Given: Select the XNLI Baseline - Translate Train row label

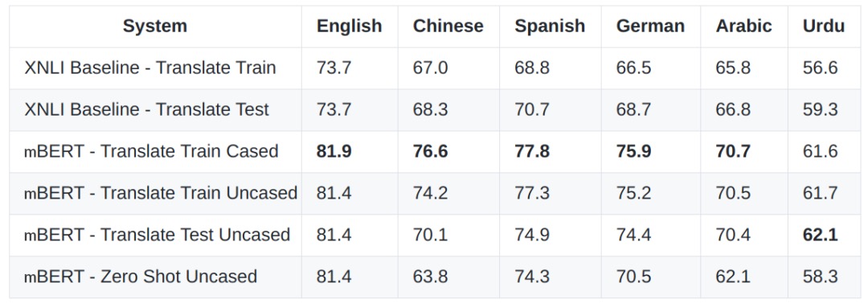Looking at the screenshot, I should (x=150, y=68).
